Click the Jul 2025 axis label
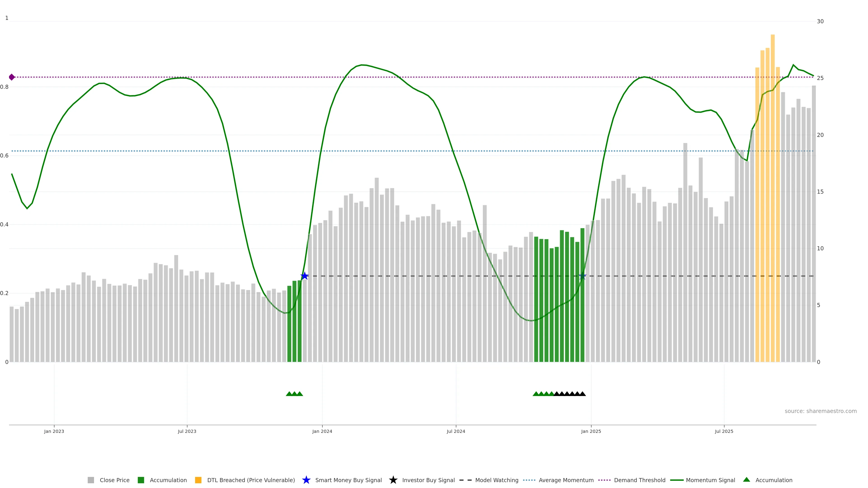This screenshot has width=868, height=488. [x=724, y=432]
